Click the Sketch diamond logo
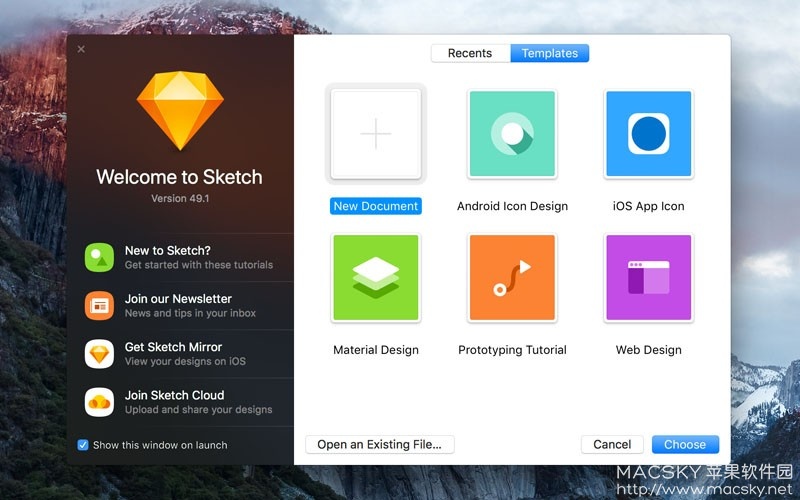800x500 pixels. (x=180, y=111)
